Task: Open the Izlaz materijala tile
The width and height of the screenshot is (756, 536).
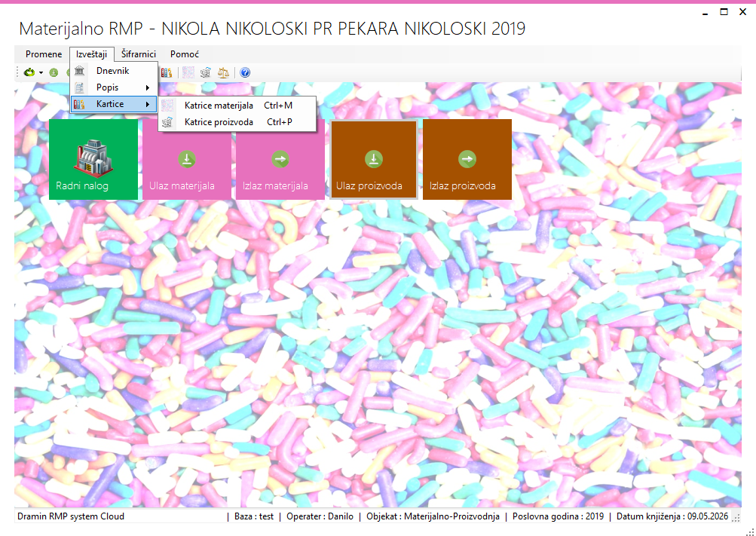Action: [280, 160]
